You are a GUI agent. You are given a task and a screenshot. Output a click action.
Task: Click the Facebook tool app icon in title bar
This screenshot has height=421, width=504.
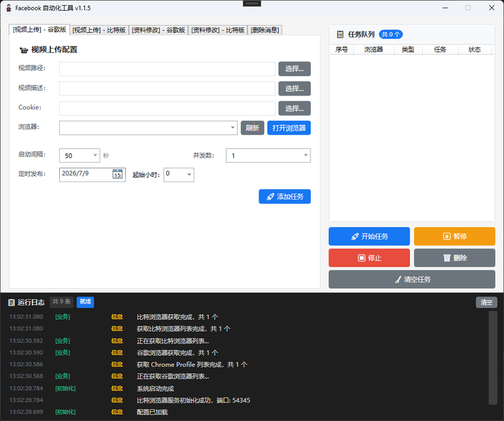9,8
